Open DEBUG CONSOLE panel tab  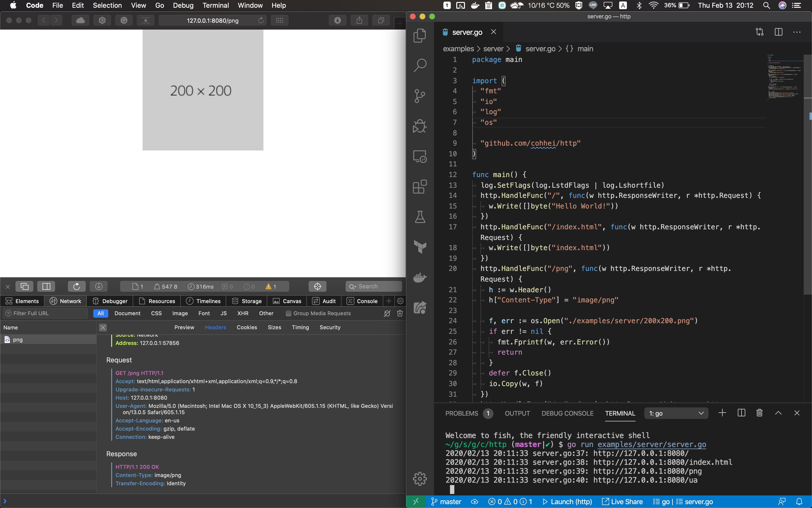(x=567, y=413)
